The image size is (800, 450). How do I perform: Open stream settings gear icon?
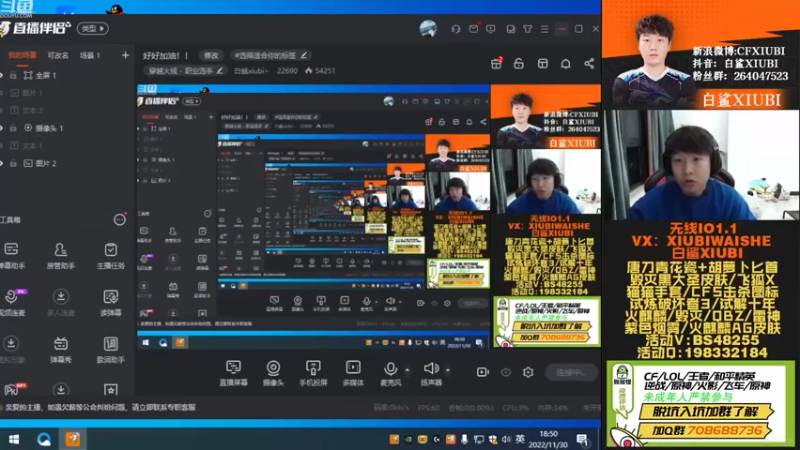pyautogui.click(x=528, y=372)
